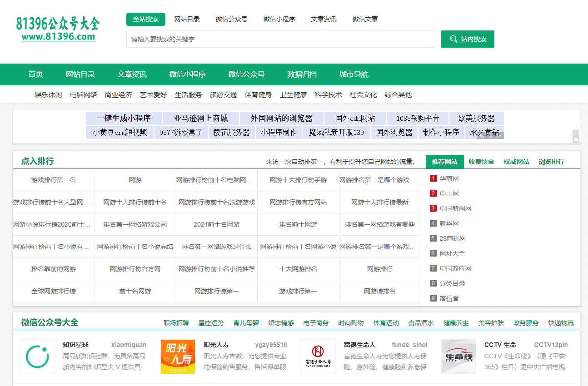Open the 华商网 link
The width and height of the screenshot is (588, 386).
click(449, 178)
